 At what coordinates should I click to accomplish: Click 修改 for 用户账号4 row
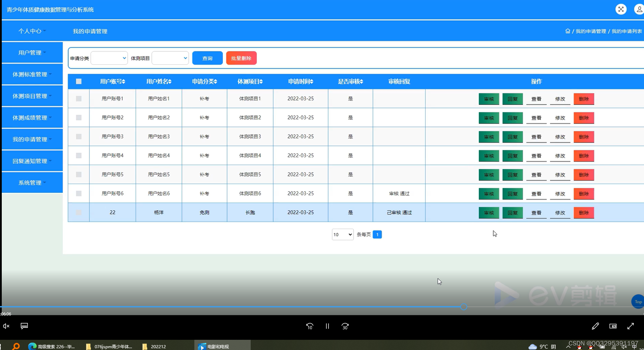pos(560,156)
